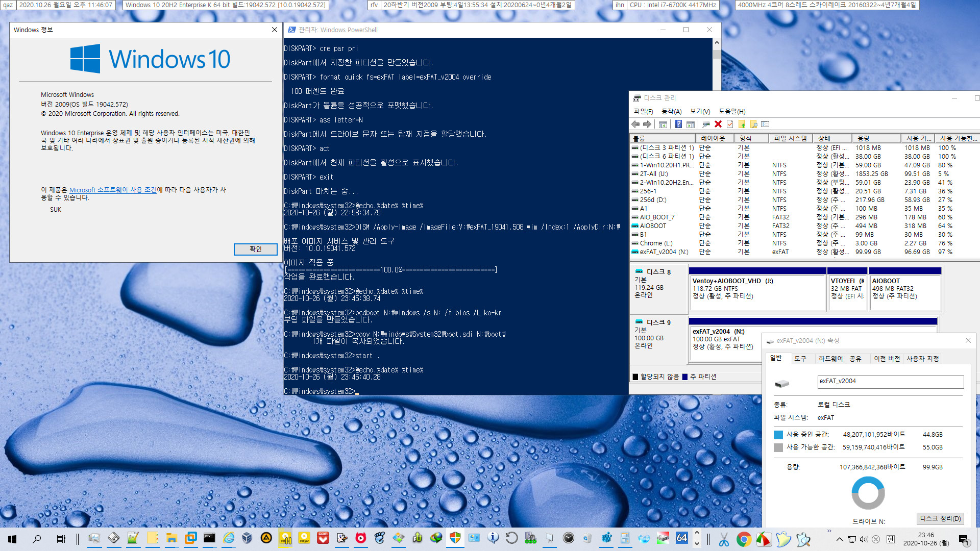Open the Windows Start menu

tap(12, 539)
